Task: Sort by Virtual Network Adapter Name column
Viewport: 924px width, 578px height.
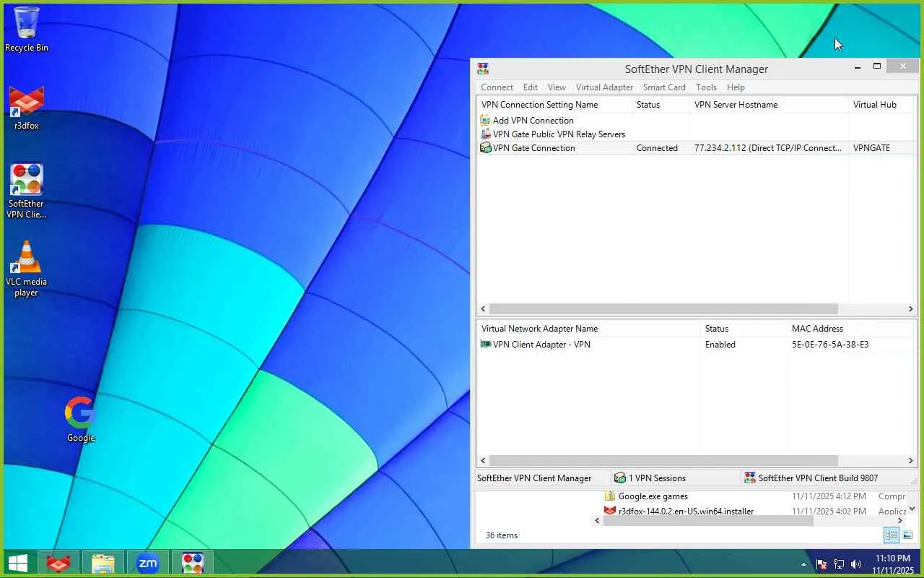Action: (x=588, y=329)
